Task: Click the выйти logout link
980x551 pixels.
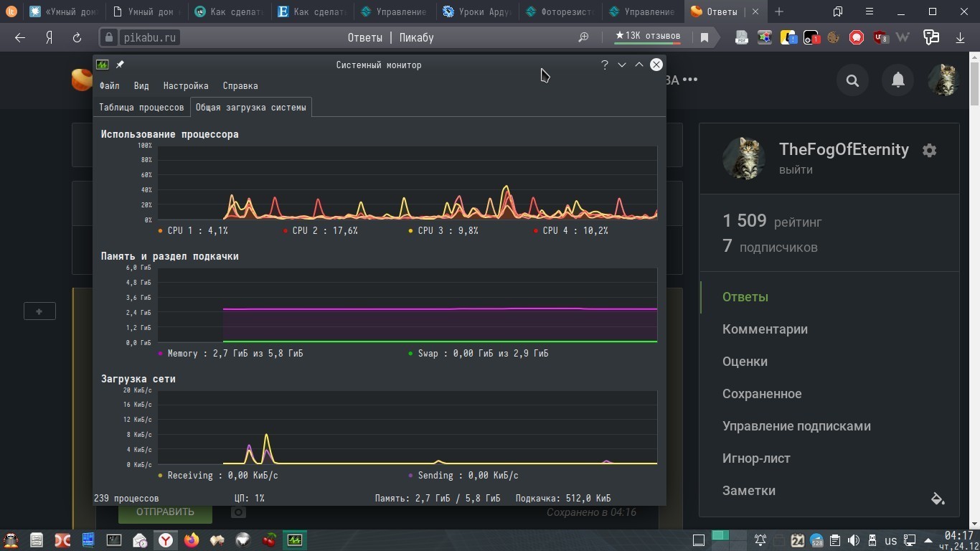Action: pos(796,170)
